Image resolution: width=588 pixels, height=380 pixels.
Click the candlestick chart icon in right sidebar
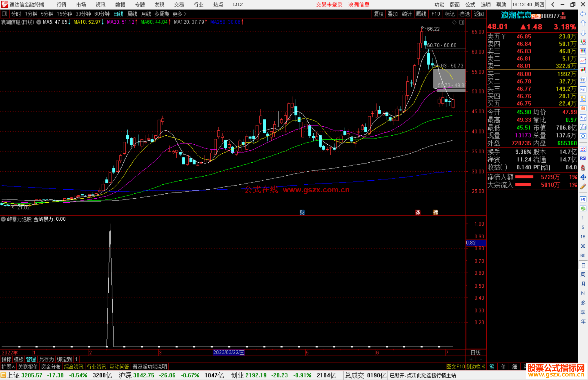[x=583, y=70]
